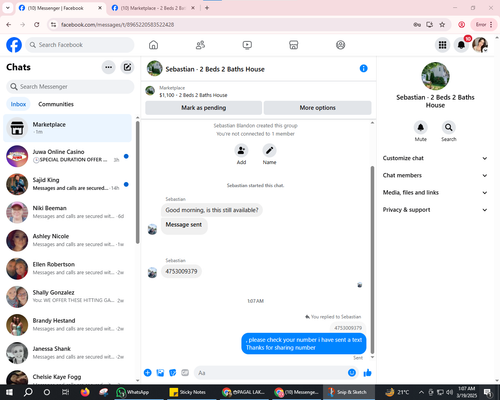The height and width of the screenshot is (400, 500).
Task: Send a thumbs-up like
Action: click(x=368, y=373)
